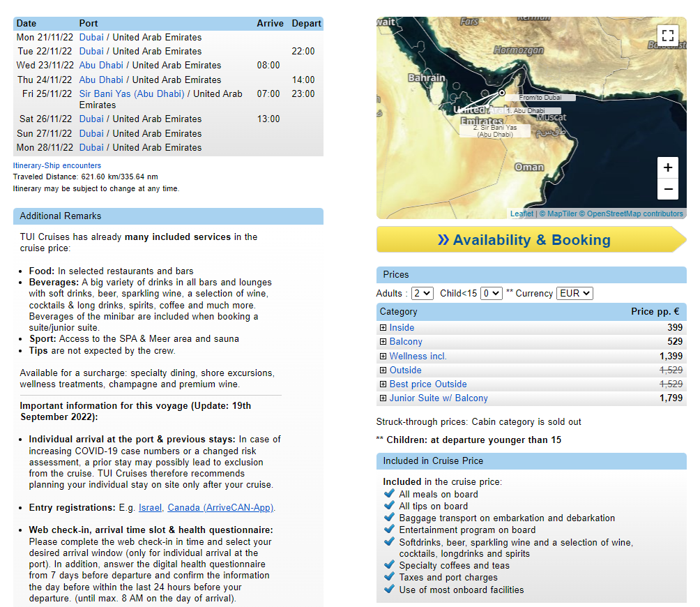Screen dimensions: 700x607
Task: Open the Adults count dropdown
Action: pyautogui.click(x=422, y=294)
